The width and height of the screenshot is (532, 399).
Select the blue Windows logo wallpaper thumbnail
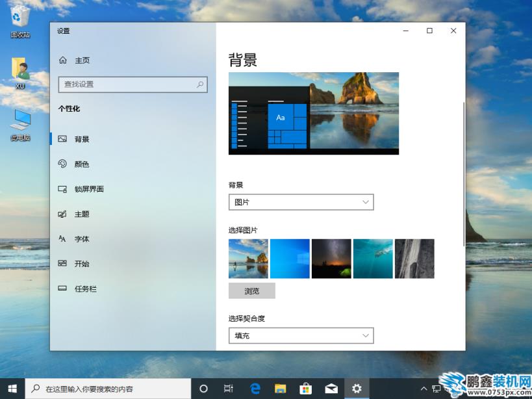click(290, 259)
